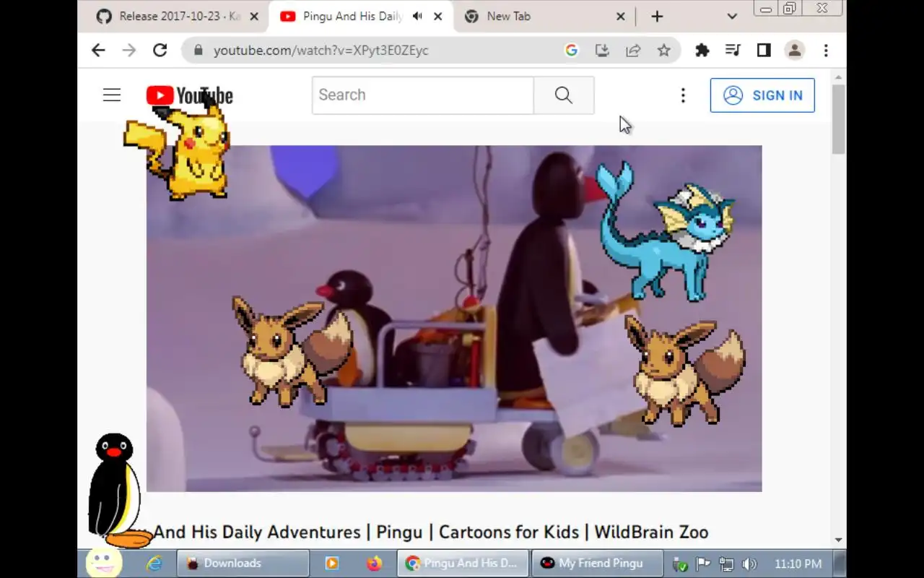924x578 pixels.
Task: Click the video title text
Action: click(431, 532)
